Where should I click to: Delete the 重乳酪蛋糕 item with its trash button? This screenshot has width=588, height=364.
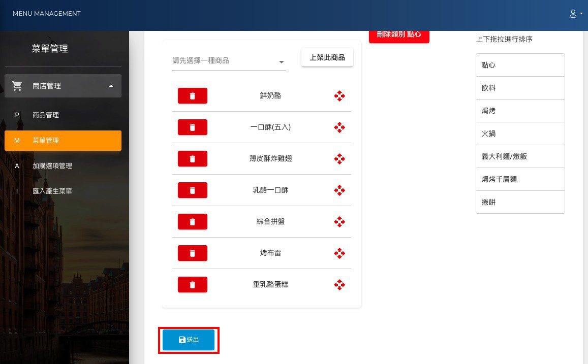click(193, 285)
